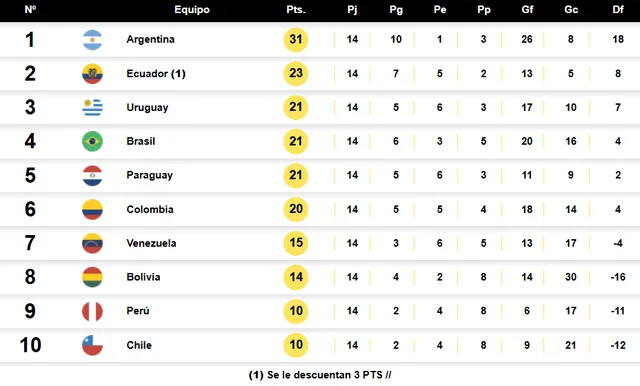The width and height of the screenshot is (640, 386).
Task: Click Argentina's yellow 31 points badge
Action: [x=296, y=40]
